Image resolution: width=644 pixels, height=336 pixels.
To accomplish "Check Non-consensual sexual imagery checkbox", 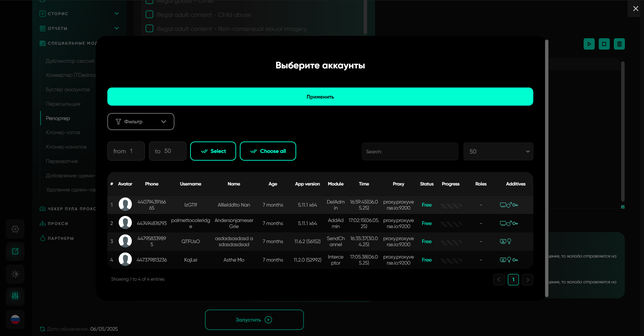I will tap(150, 29).
